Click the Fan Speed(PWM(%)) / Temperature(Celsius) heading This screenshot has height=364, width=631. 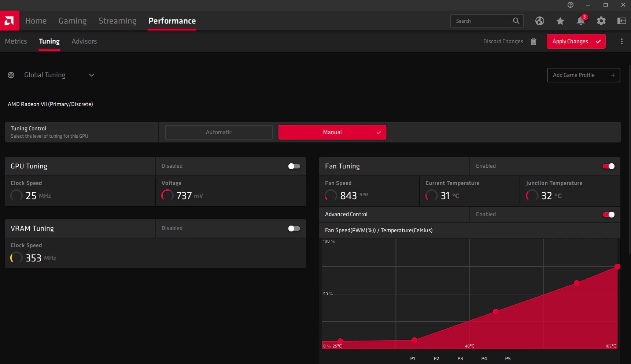379,230
